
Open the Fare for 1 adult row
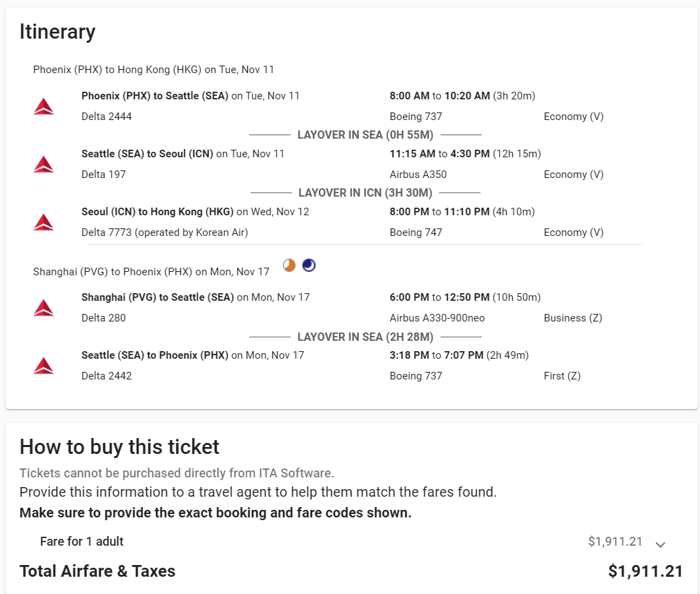(82, 542)
